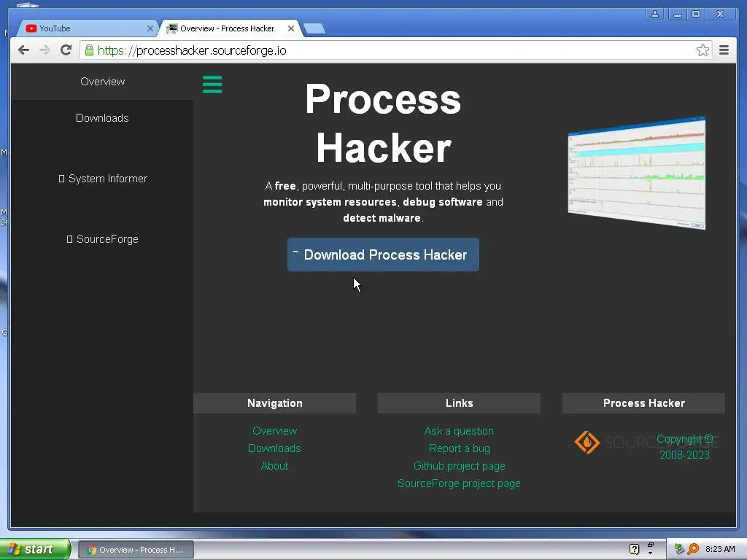Click the Download Process Hacker button
The width and height of the screenshot is (747, 560).
tap(383, 254)
